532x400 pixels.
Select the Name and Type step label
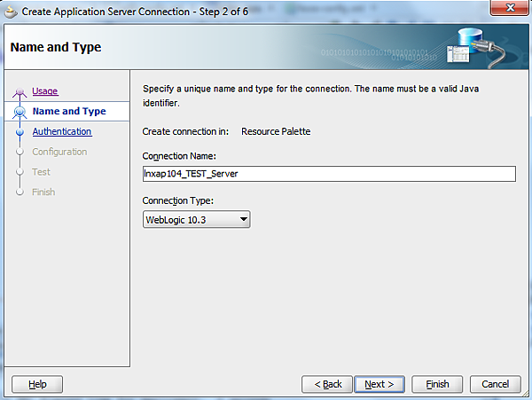69,112
